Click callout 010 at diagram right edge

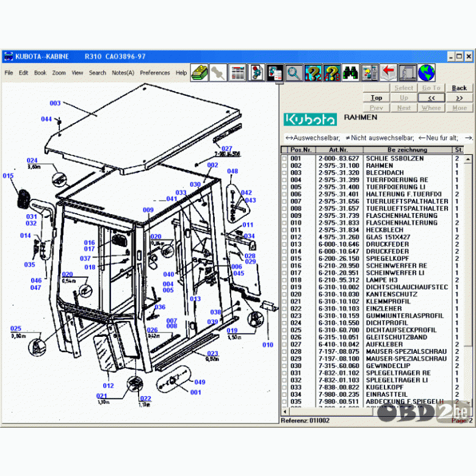pyautogui.click(x=268, y=345)
